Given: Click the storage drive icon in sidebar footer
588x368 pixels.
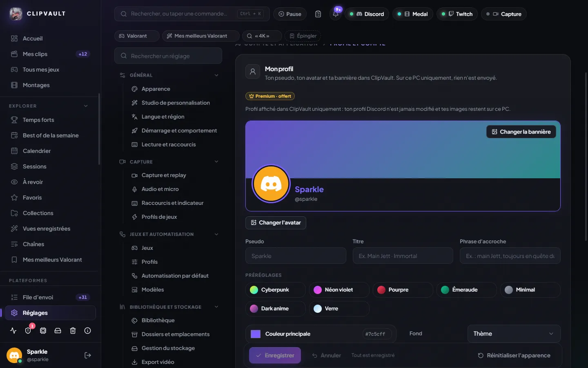Looking at the screenshot, I should pos(58,331).
